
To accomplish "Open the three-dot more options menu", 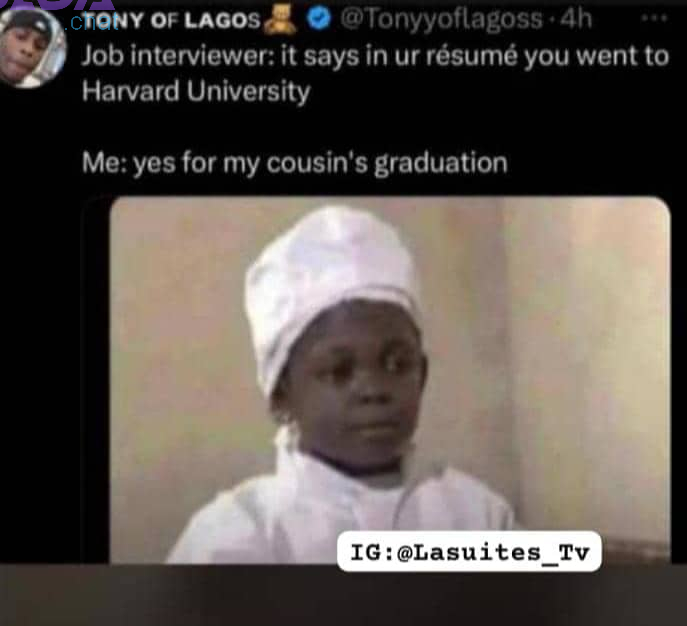I will (654, 18).
